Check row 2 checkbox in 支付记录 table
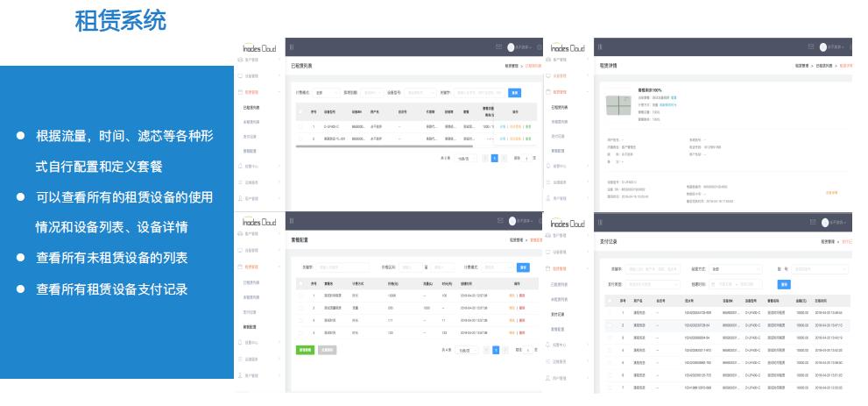The image size is (868, 406). point(610,325)
